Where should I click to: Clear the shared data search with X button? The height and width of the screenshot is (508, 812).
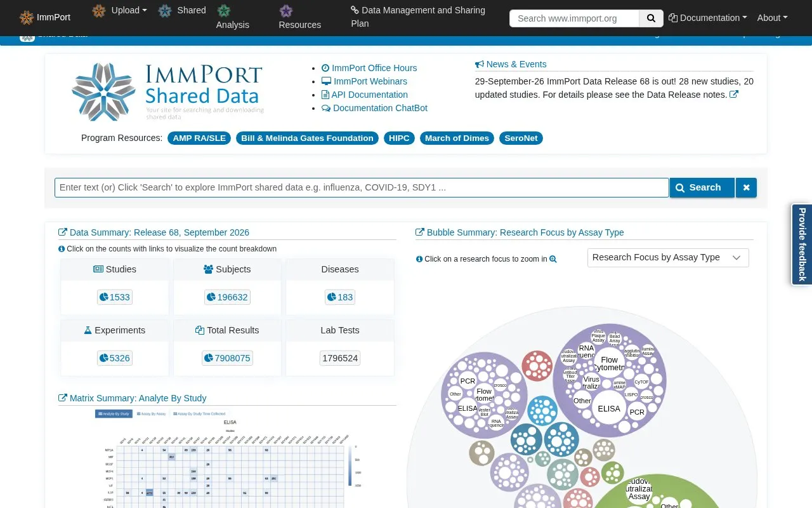[x=746, y=188]
